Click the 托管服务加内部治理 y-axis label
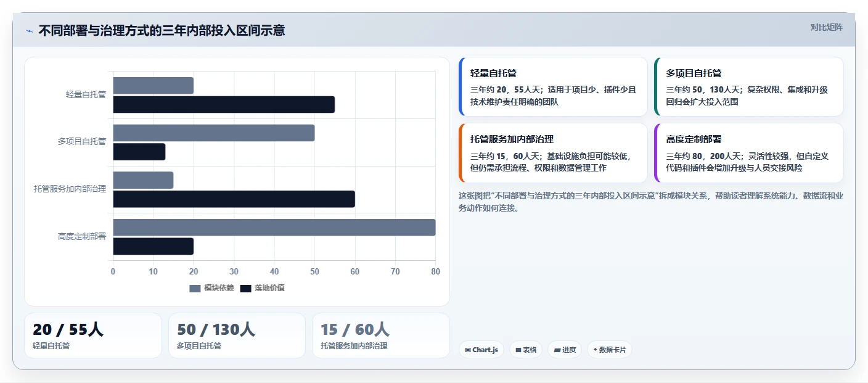 pos(70,189)
